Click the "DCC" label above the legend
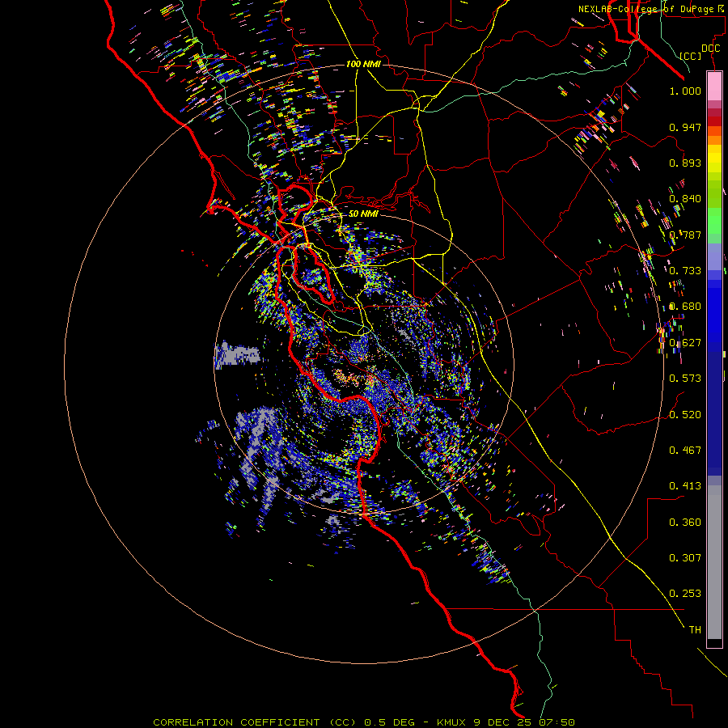This screenshot has width=728, height=728. coord(711,49)
